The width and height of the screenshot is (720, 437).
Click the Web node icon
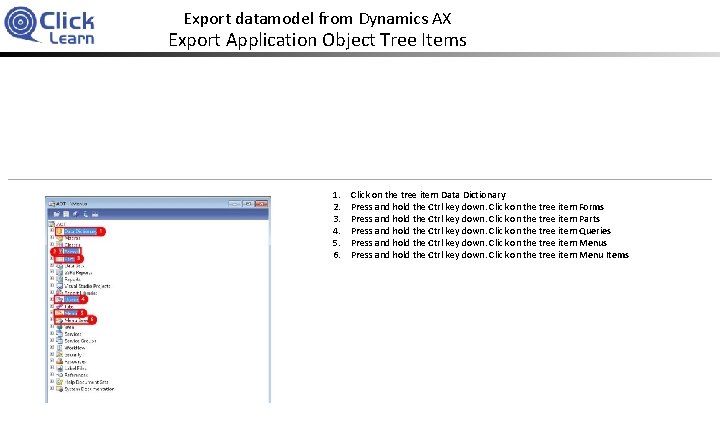click(59, 327)
